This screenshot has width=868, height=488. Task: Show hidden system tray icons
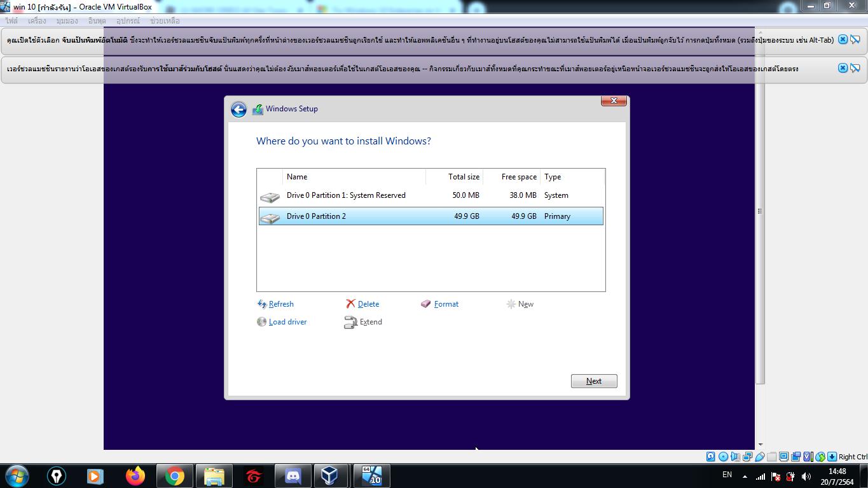point(745,477)
